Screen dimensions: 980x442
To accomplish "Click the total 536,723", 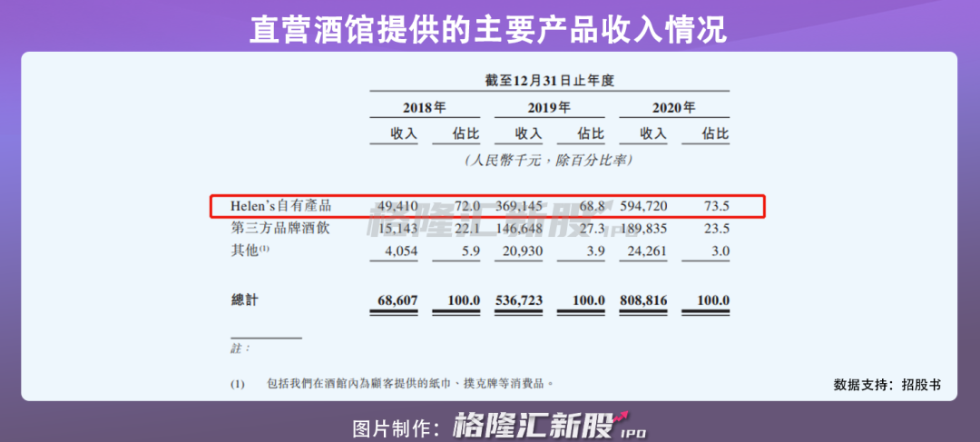I will [x=519, y=300].
